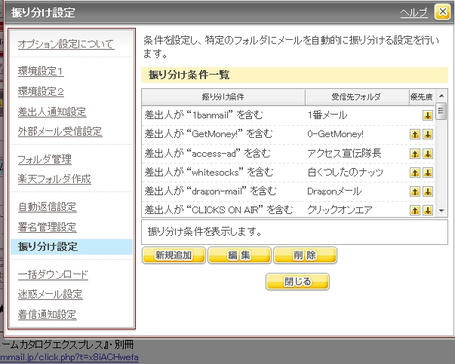The width and height of the screenshot is (455, 364).
Task: Open 一括ダウンロード
Action: (x=53, y=275)
